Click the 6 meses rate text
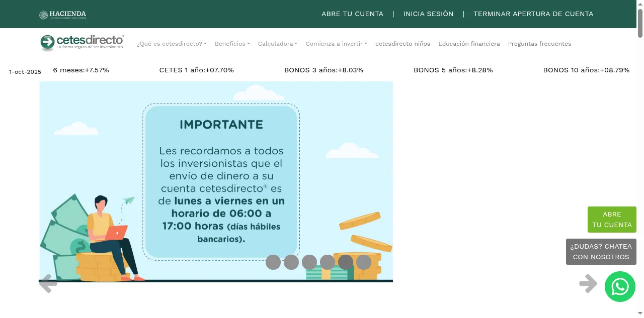 [81, 70]
